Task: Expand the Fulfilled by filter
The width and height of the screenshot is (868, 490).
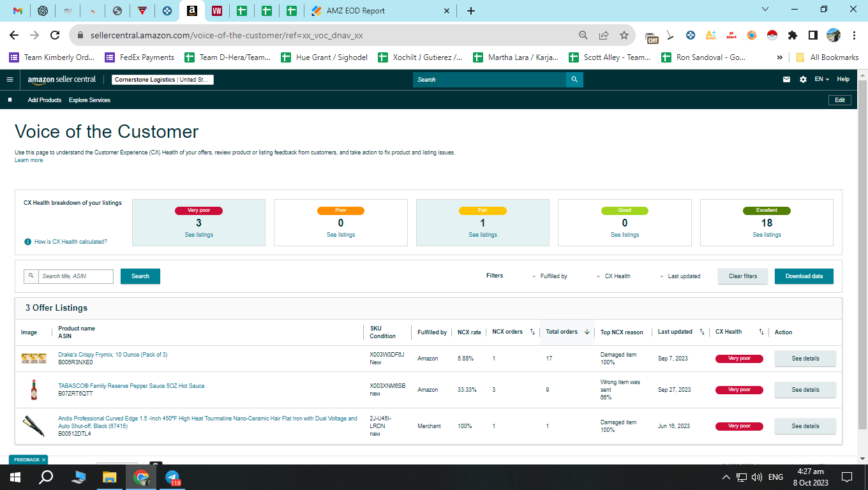Action: pyautogui.click(x=550, y=276)
